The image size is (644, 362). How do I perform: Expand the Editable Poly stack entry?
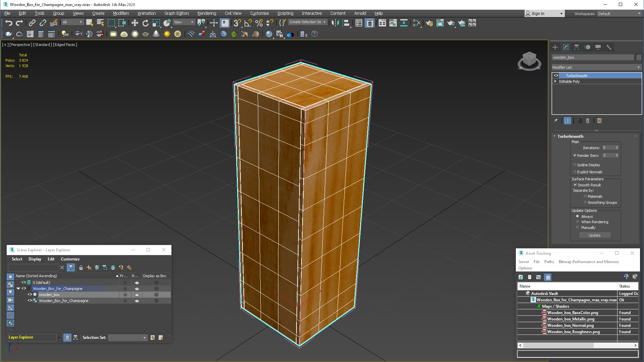point(555,81)
